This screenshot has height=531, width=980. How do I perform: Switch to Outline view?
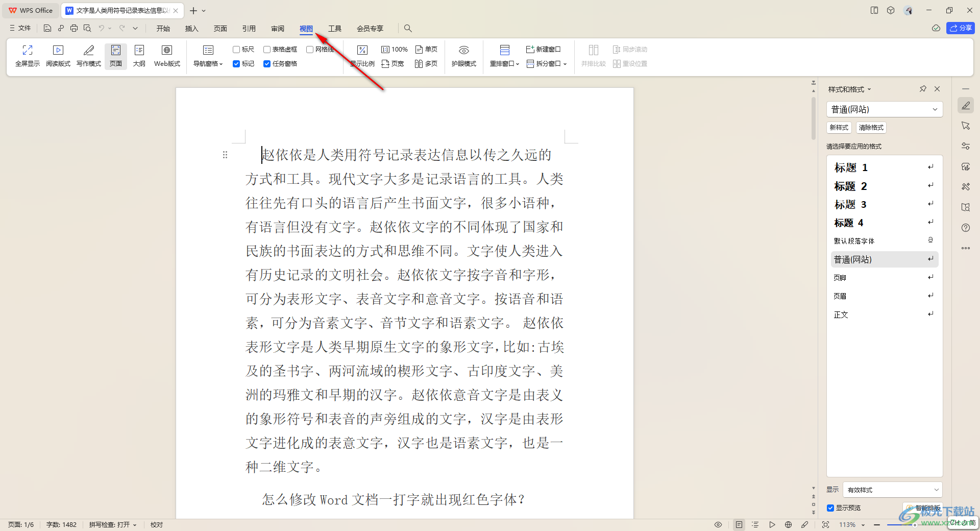[139, 56]
